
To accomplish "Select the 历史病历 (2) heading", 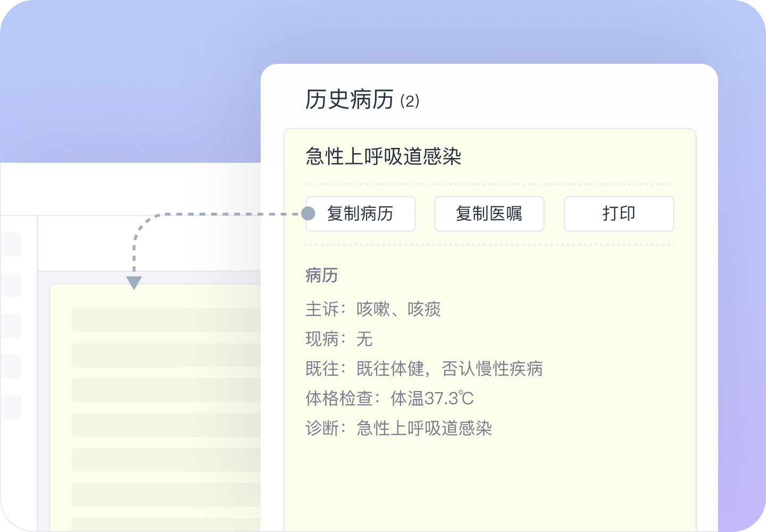I will coord(362,99).
